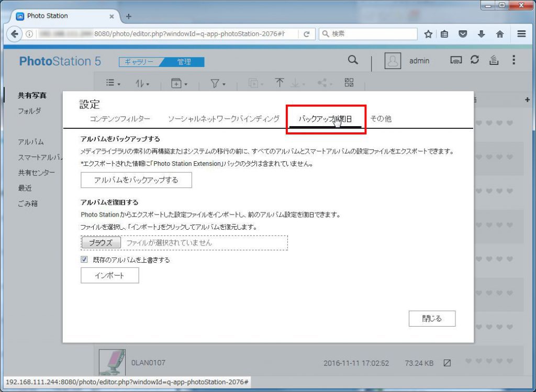Bookmark this page with the star icon
Image resolution: width=536 pixels, height=392 pixels.
tap(428, 34)
